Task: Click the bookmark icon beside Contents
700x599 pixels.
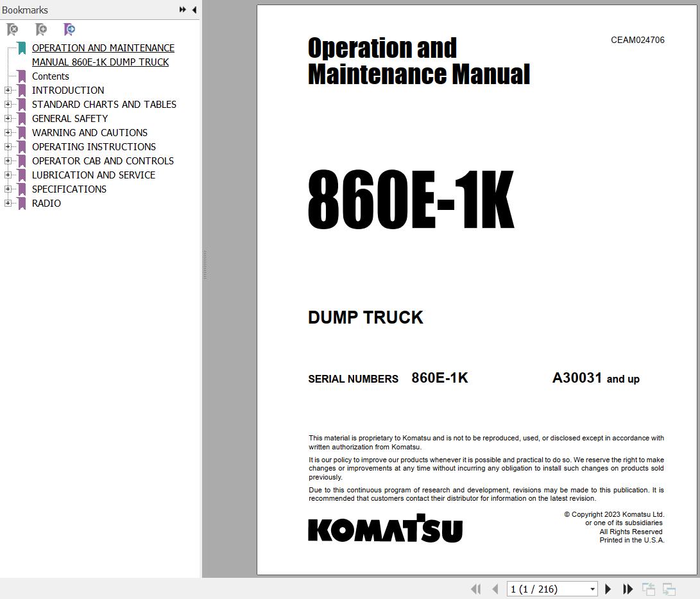Action: tap(21, 76)
